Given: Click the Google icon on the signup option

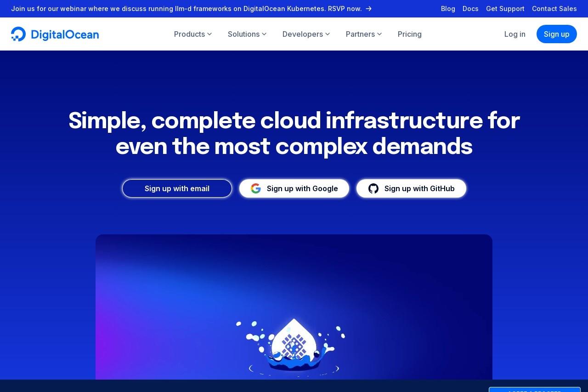Looking at the screenshot, I should (256, 188).
